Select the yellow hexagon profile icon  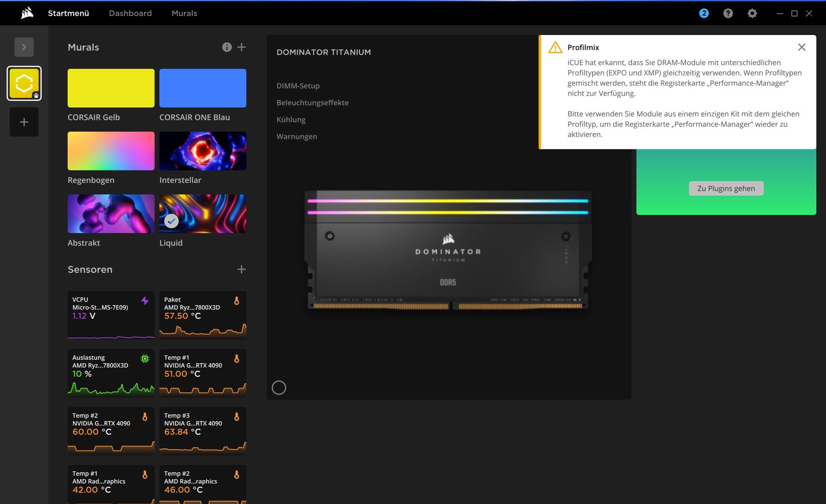(x=24, y=83)
